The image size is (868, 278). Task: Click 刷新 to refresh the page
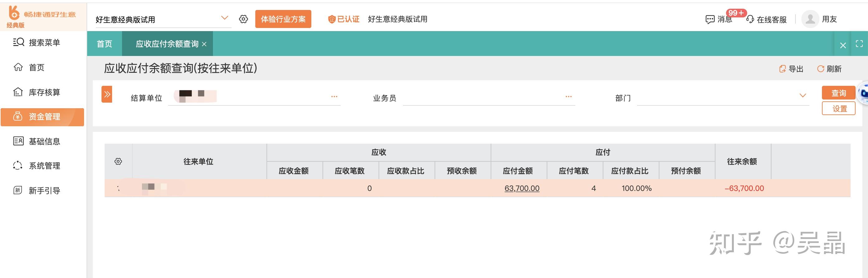829,69
